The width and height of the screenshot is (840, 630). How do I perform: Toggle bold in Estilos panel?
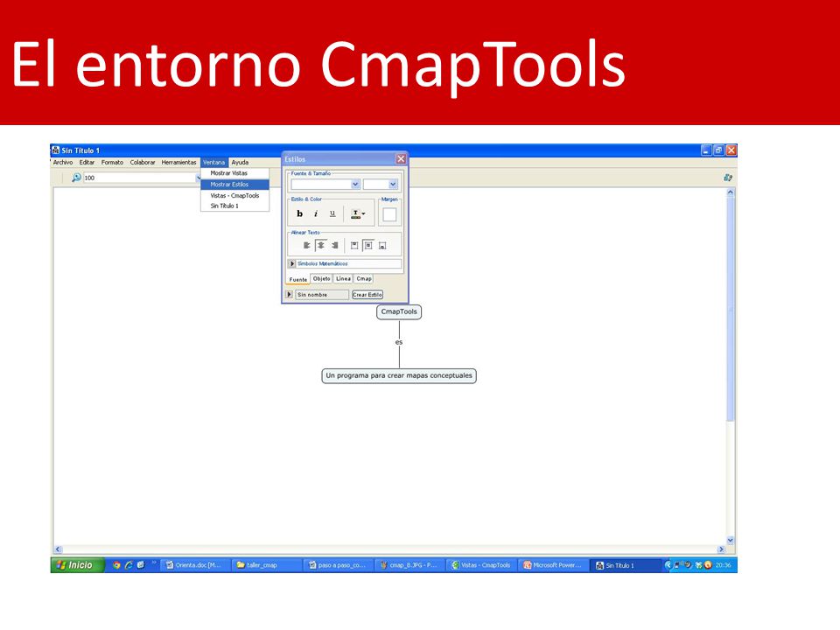[x=299, y=213]
